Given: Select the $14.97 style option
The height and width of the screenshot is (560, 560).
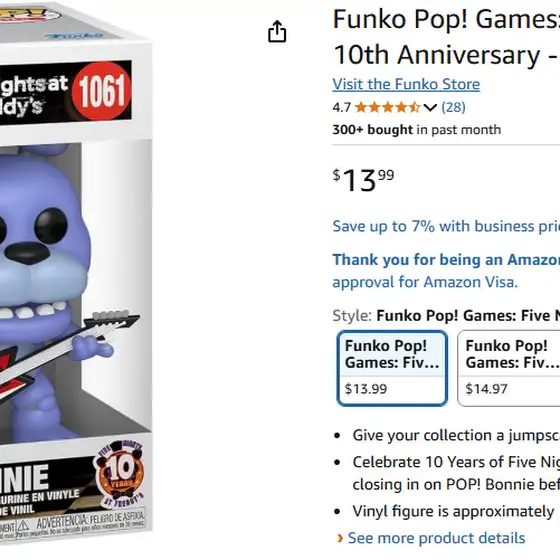Looking at the screenshot, I should click(x=509, y=368).
